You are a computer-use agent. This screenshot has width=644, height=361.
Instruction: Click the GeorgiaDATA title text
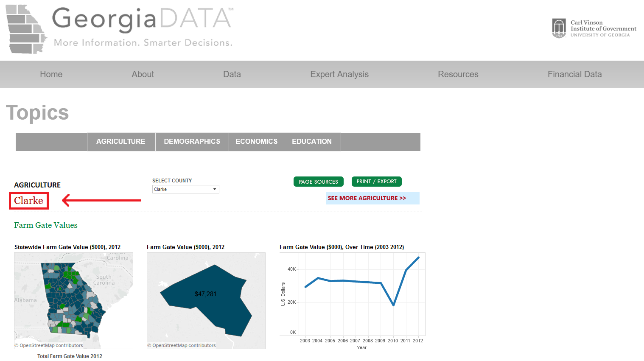click(142, 19)
